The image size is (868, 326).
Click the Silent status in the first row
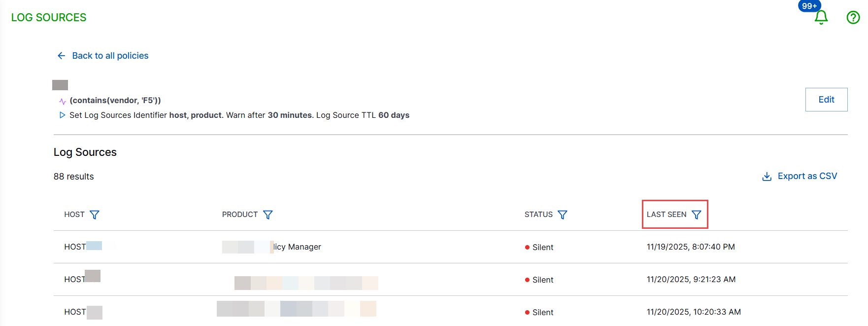pyautogui.click(x=542, y=247)
